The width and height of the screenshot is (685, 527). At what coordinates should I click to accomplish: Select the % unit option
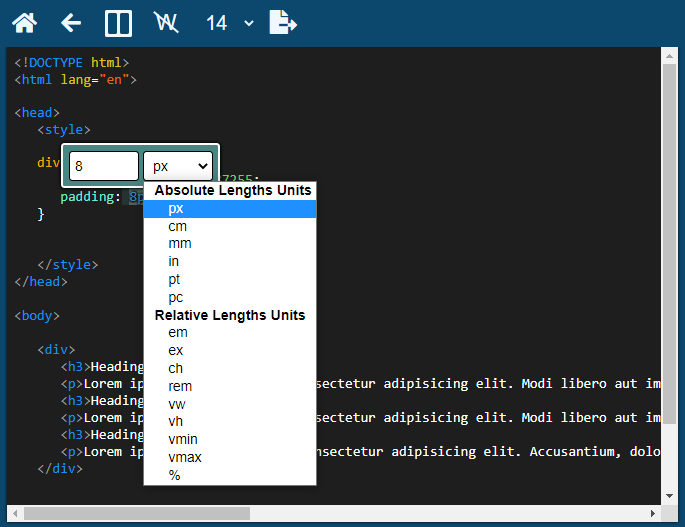(x=230, y=475)
